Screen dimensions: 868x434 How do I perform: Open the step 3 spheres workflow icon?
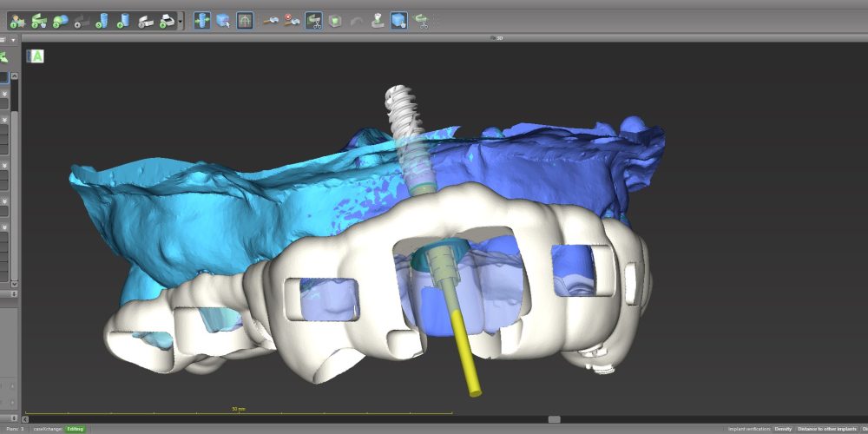pyautogui.click(x=60, y=20)
